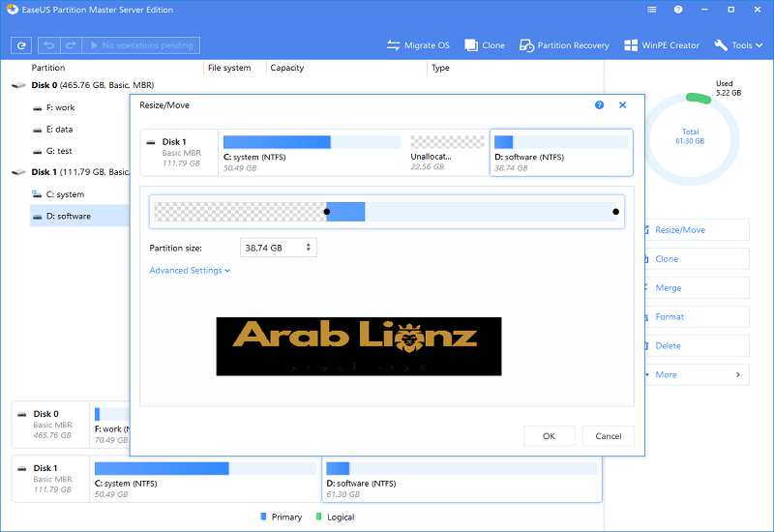Grab the right handle of the partition slider
Screen dimensions: 774x532
[x=615, y=212]
